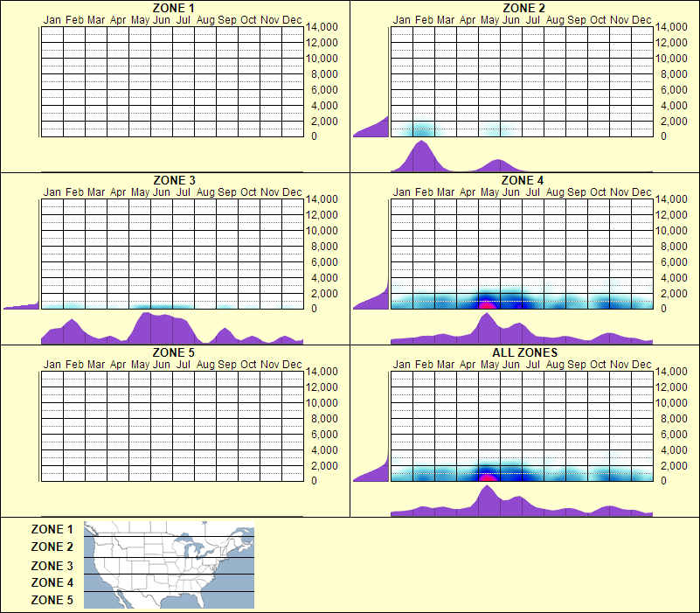Click the Jun label in ZONE 3 chart
Viewport: 700px width, 613px height.
coord(161,192)
